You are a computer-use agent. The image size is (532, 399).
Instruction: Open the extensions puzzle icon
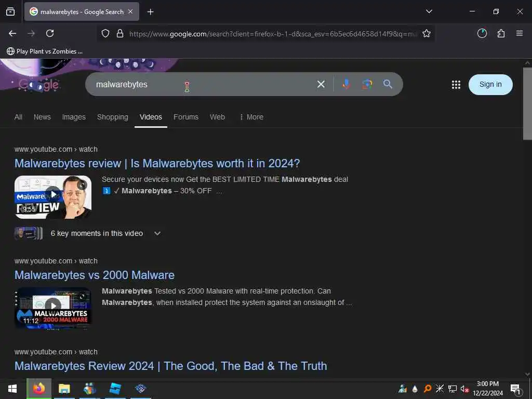(x=501, y=33)
